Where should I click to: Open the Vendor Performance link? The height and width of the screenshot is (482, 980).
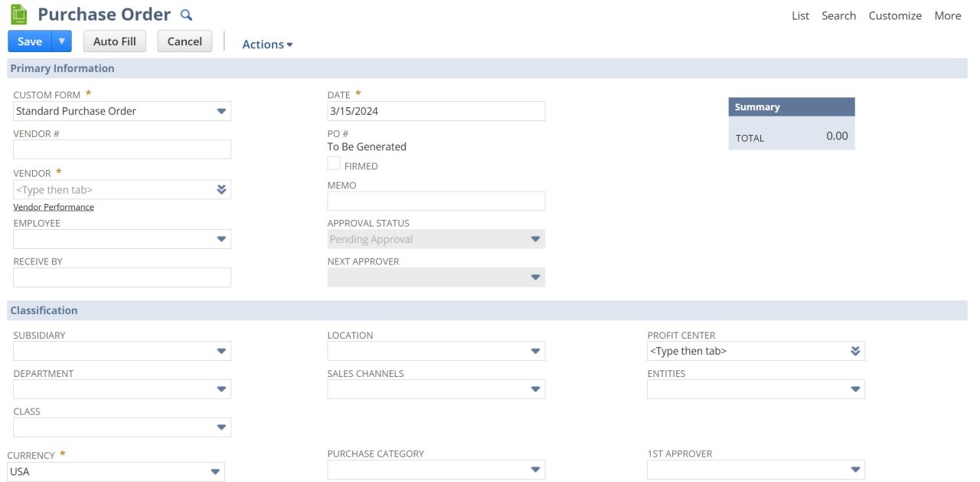(x=53, y=206)
